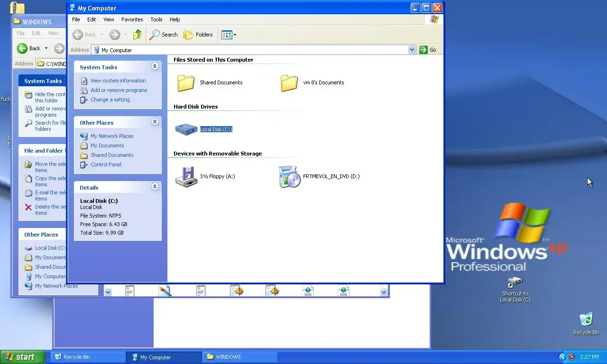607x364 pixels.
Task: Open the File menu in My Computer
Action: (76, 19)
